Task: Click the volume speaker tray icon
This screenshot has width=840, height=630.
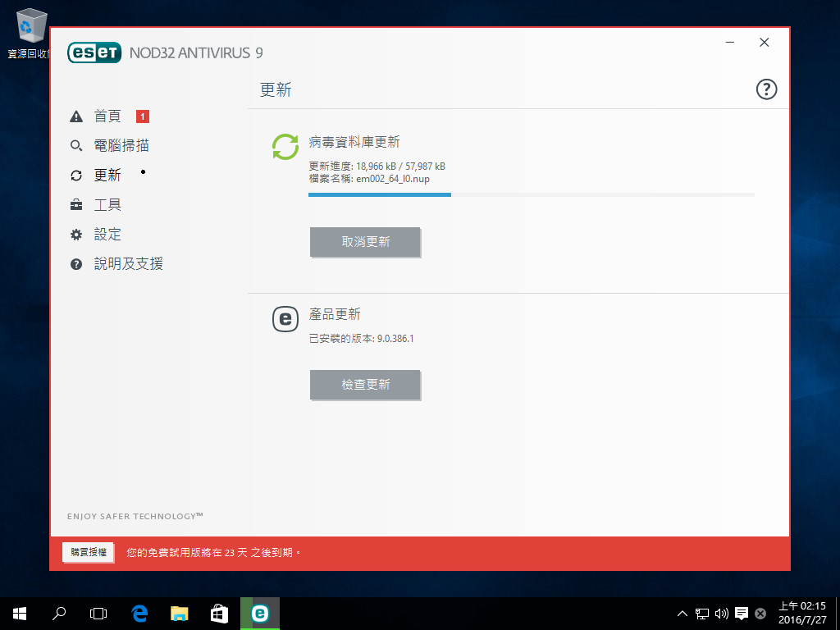Action: click(722, 614)
